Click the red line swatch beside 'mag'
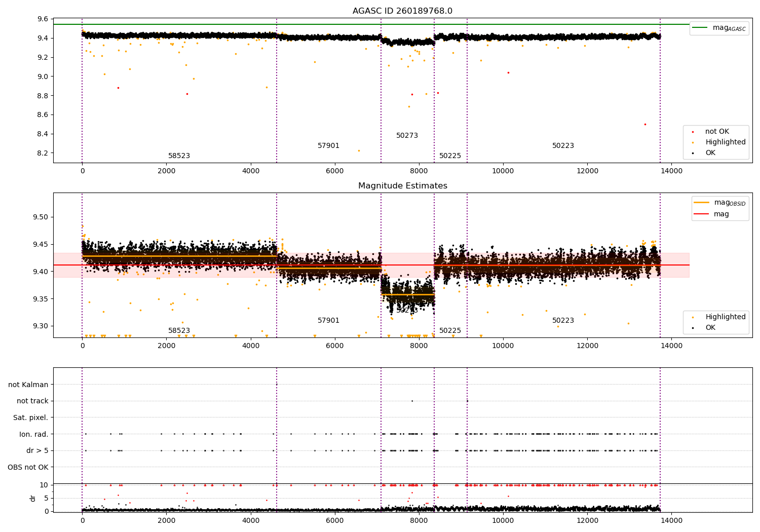Image resolution: width=760 pixels, height=532 pixels. coord(702,214)
